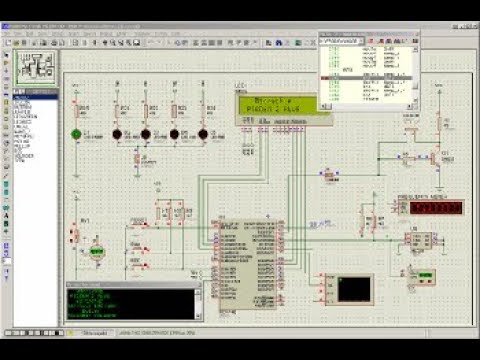Select the 2D Graphics Box tool
This screenshot has width=480, height=360.
[x=6, y=184]
